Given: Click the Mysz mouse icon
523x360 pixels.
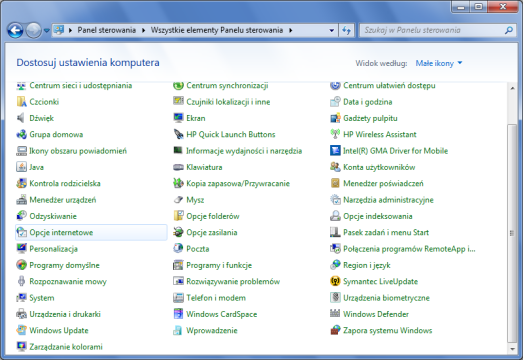Looking at the screenshot, I should click(x=178, y=200).
